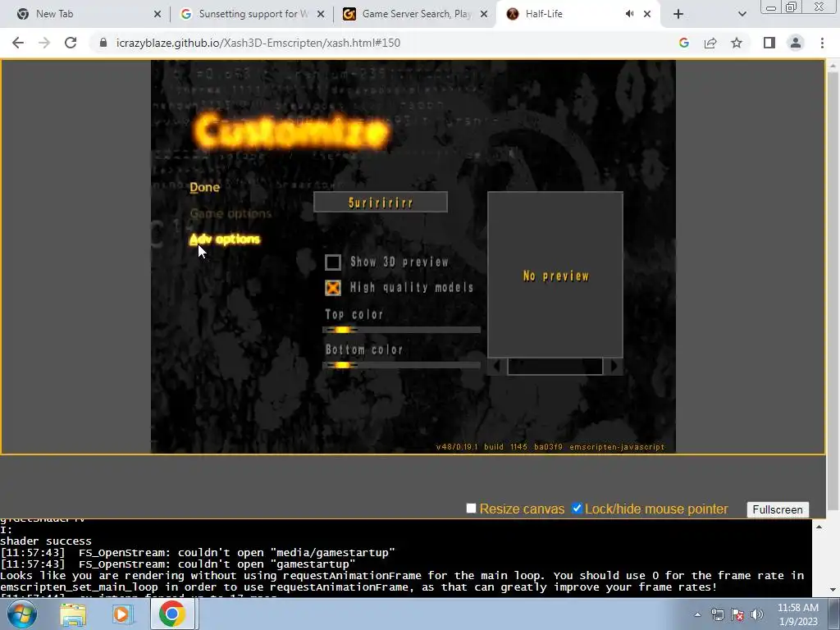The image size is (840, 630).
Task: View site information lock icon
Action: click(x=103, y=43)
